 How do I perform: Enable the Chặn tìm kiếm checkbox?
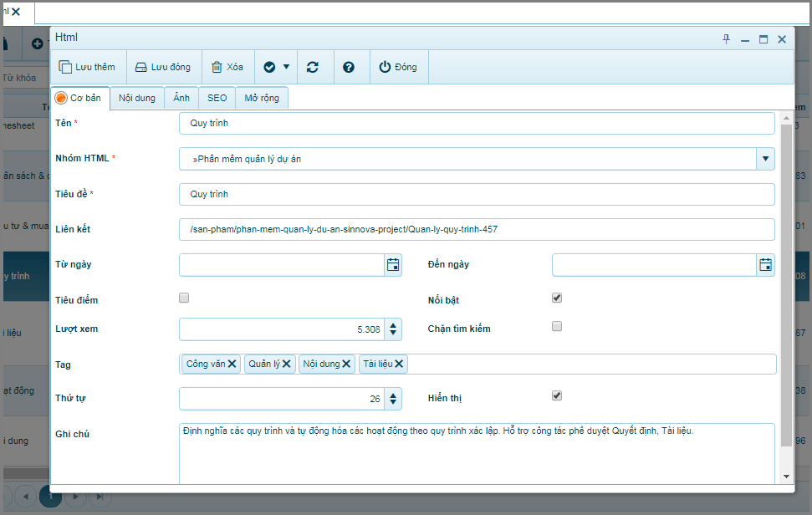pos(557,326)
